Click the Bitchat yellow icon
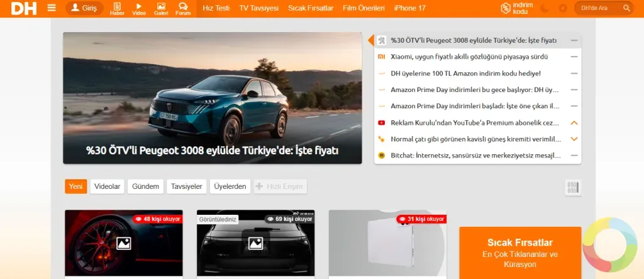The image size is (644, 279). tap(382, 156)
